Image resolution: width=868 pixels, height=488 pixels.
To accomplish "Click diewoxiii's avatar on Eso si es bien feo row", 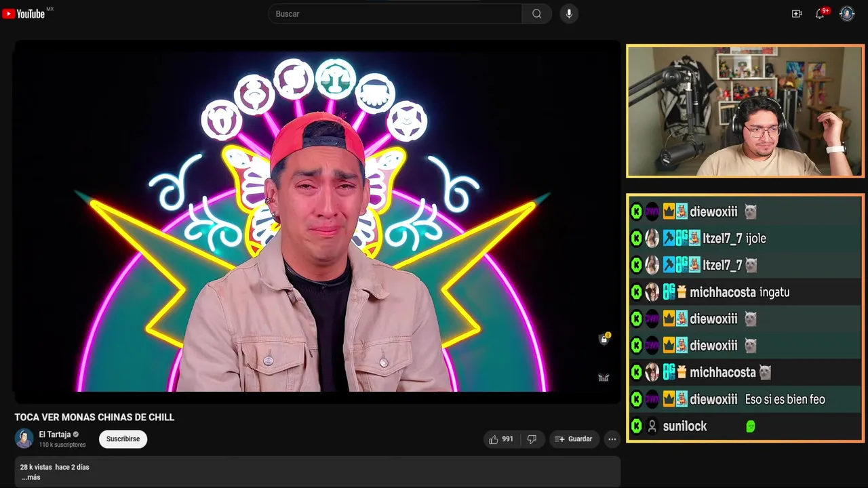I will [x=652, y=399].
